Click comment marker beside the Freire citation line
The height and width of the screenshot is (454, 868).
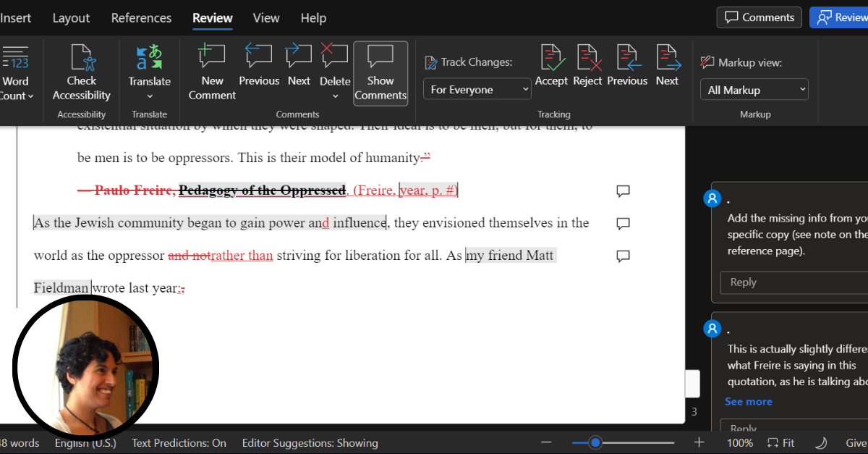pos(623,191)
